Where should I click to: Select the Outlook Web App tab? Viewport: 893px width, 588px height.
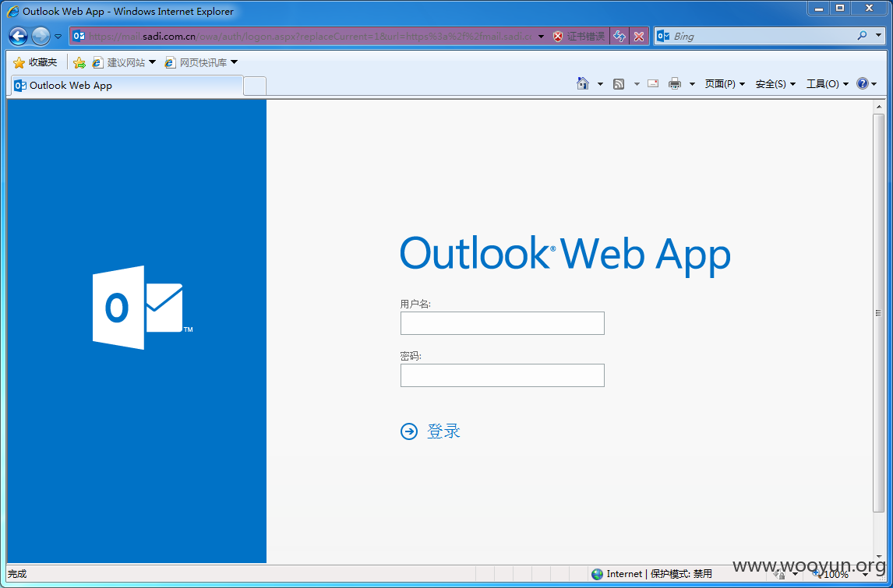pos(127,86)
